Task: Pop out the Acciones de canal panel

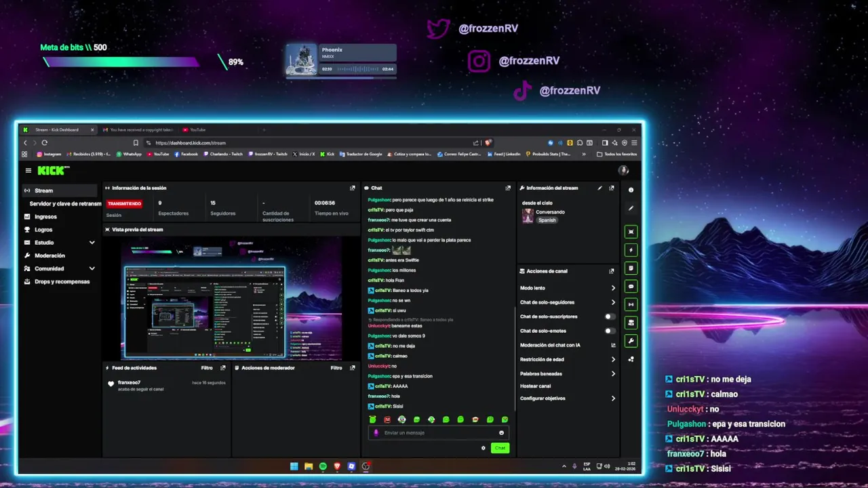Action: tap(612, 271)
